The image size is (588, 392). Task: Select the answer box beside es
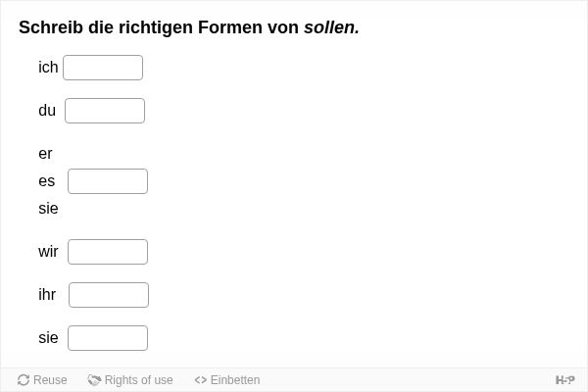coord(108,181)
